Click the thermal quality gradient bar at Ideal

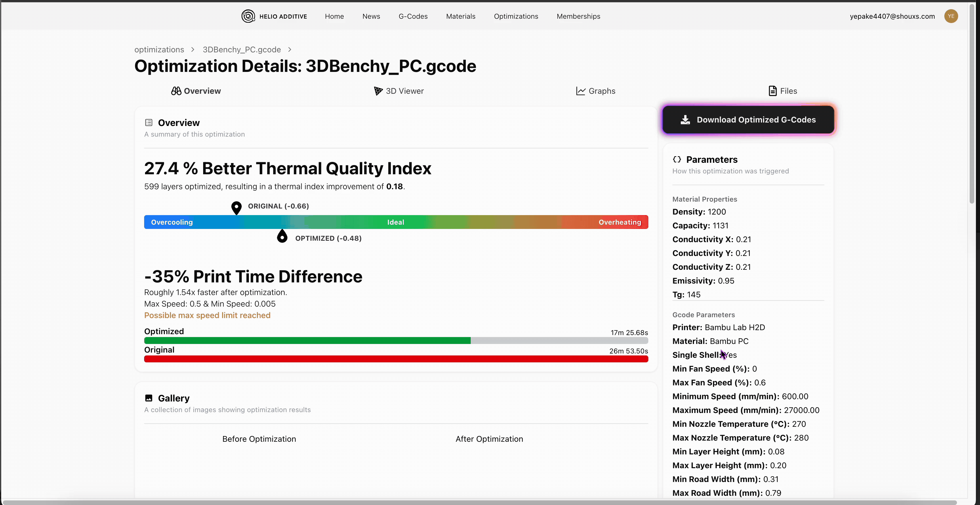coord(396,222)
